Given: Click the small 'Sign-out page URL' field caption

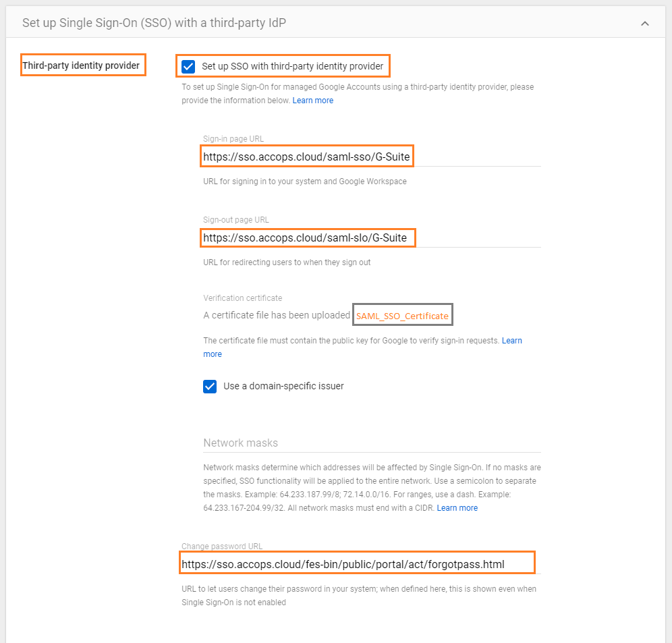Looking at the screenshot, I should coord(236,220).
